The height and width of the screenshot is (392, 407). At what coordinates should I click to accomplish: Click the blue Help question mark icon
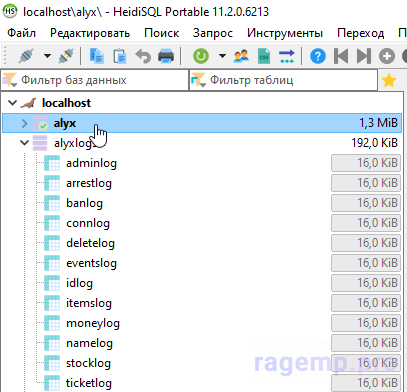[318, 56]
